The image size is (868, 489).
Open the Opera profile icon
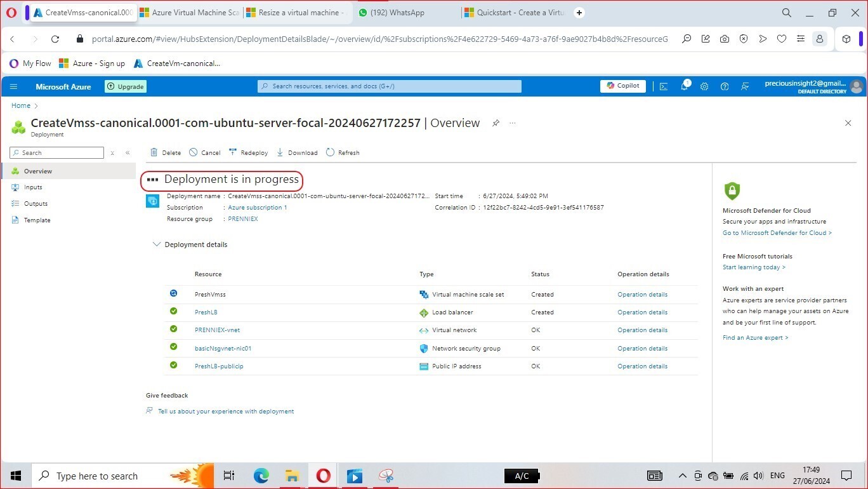point(820,39)
